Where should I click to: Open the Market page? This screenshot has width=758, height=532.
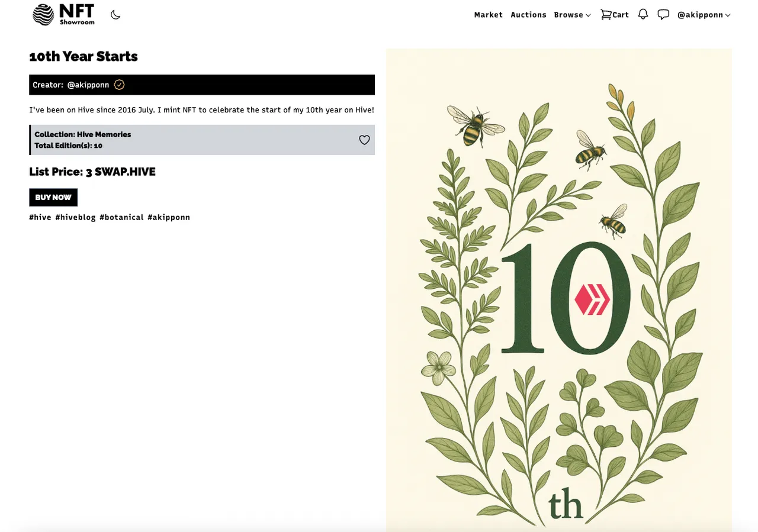488,15
